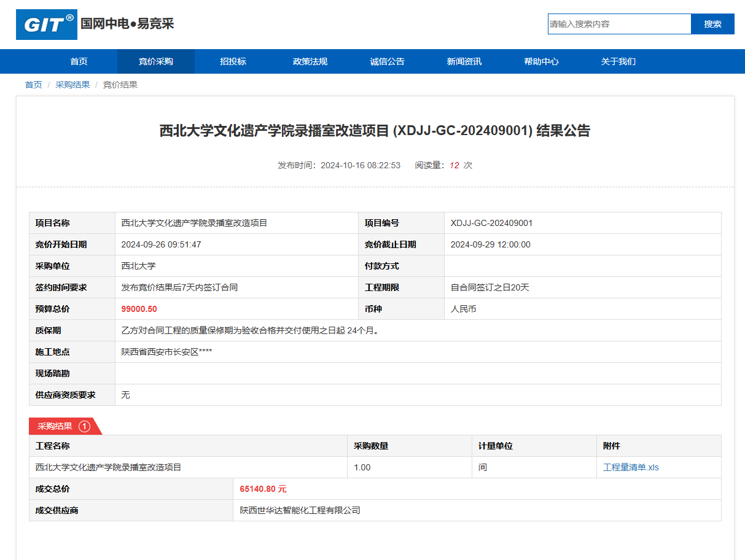Click the budget amount 99000.50

[139, 309]
